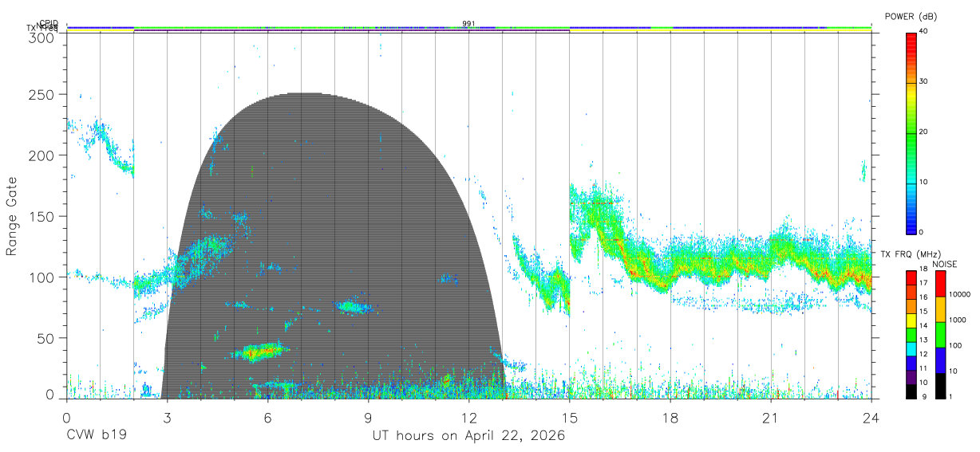Click purple 10-11 MHz swatch in TX FRQ bar
This screenshot has width=980, height=452.
point(911,376)
